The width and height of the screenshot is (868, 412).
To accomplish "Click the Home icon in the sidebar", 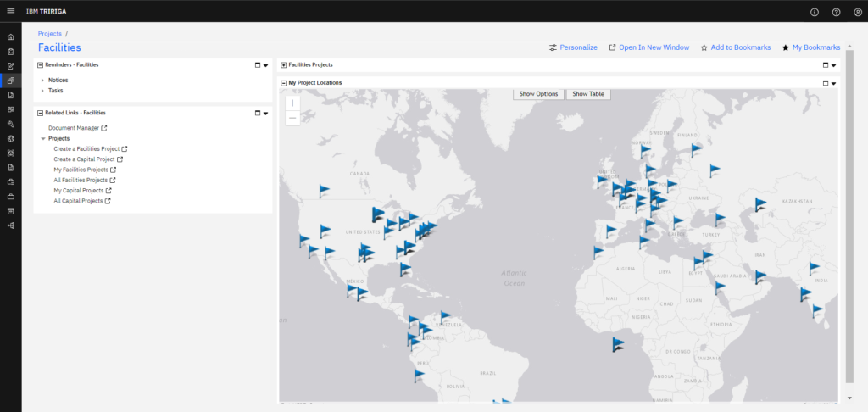I will tap(10, 37).
